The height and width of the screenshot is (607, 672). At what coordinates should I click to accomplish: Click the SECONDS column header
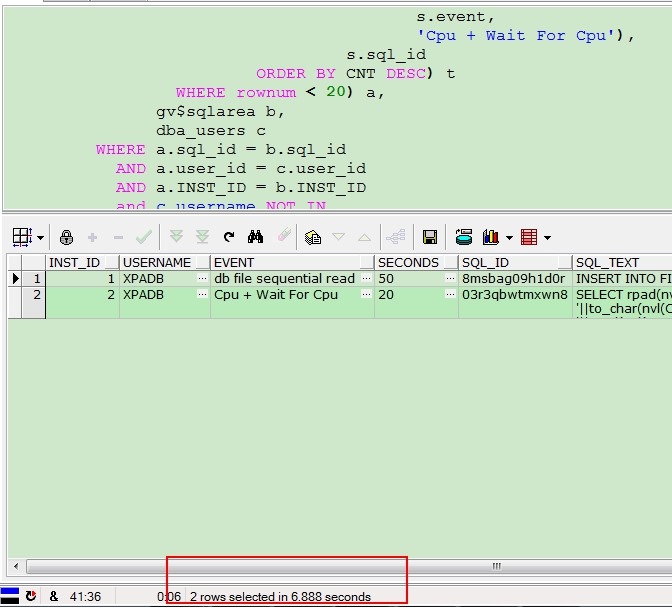(x=416, y=262)
